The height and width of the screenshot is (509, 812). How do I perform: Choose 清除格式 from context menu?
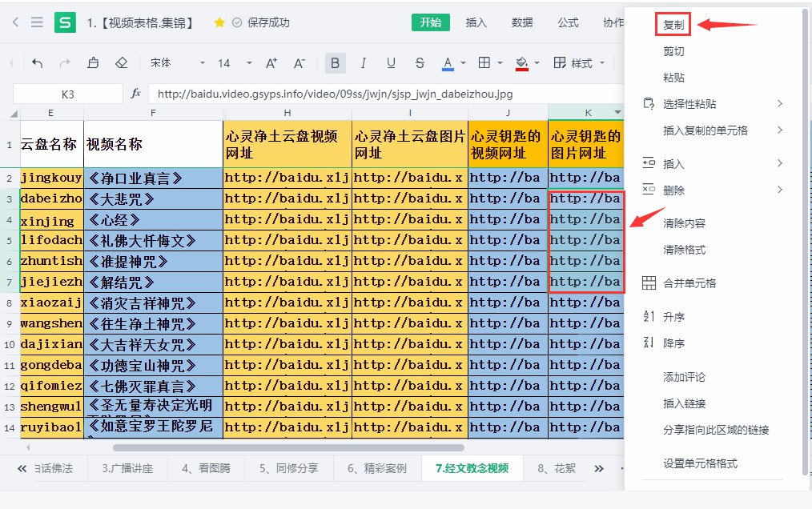[x=684, y=250]
